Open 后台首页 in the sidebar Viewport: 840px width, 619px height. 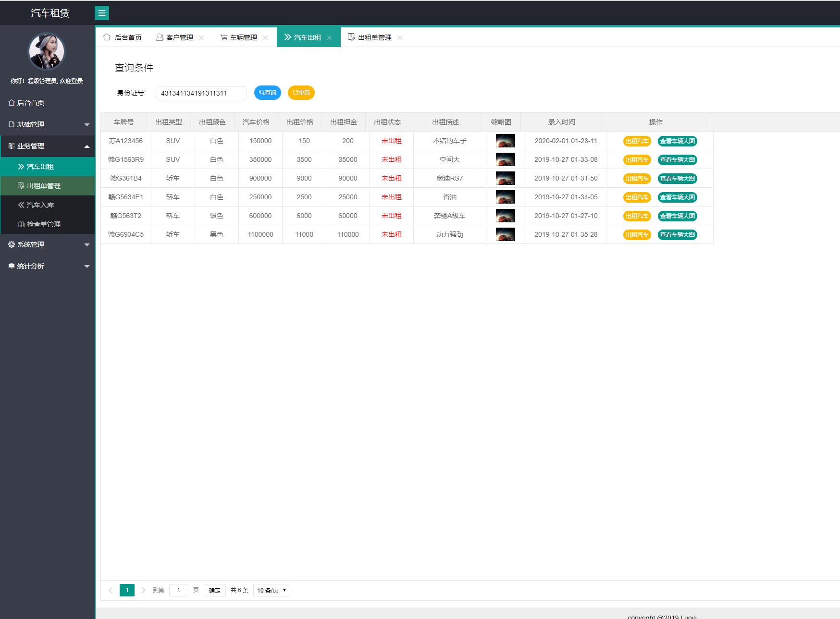(x=31, y=103)
